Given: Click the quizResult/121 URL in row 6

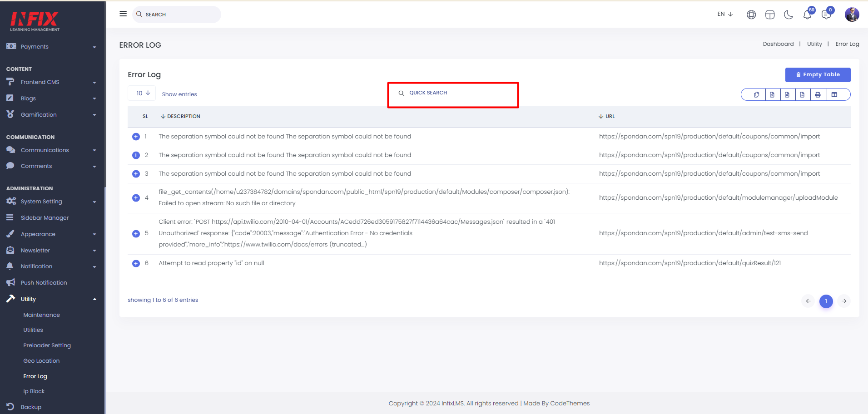Looking at the screenshot, I should pos(690,263).
